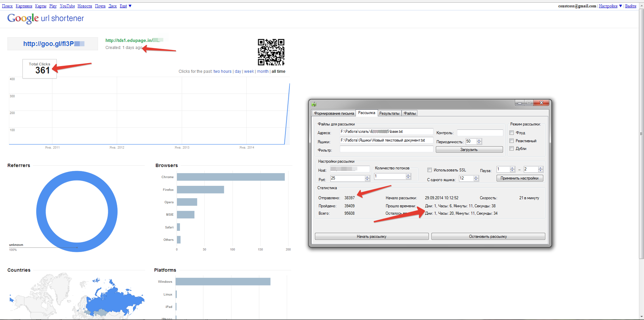This screenshot has width=644, height=320.
Task: Enable the Использовать SSL checkbox
Action: [x=429, y=170]
